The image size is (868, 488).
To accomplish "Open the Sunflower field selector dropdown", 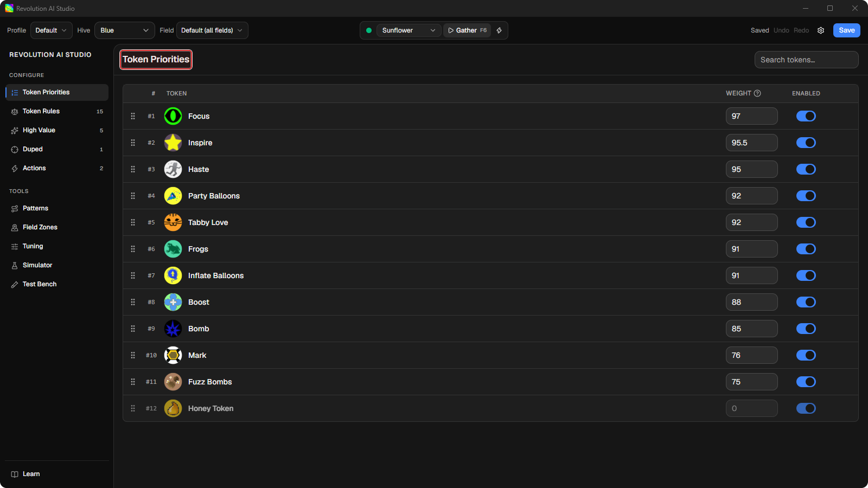I will [409, 30].
